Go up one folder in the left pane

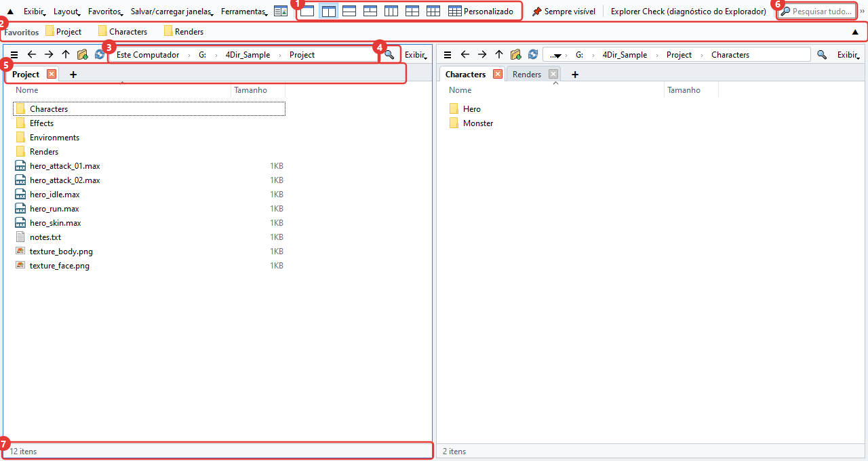(x=66, y=55)
